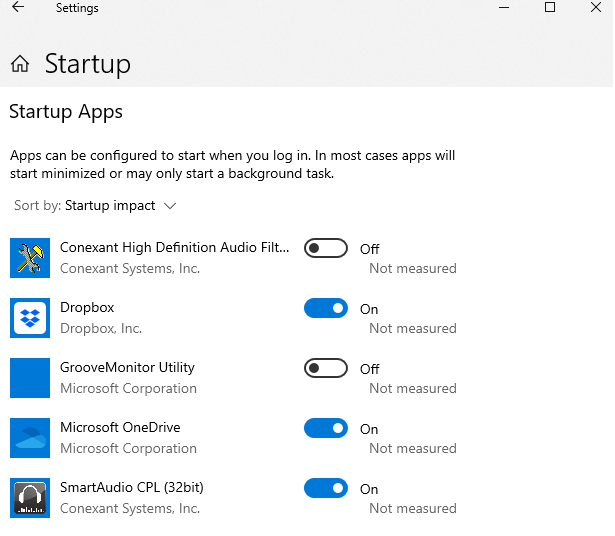
Task: Click the Conexant High Definition Audio Filt... name
Action: point(175,248)
